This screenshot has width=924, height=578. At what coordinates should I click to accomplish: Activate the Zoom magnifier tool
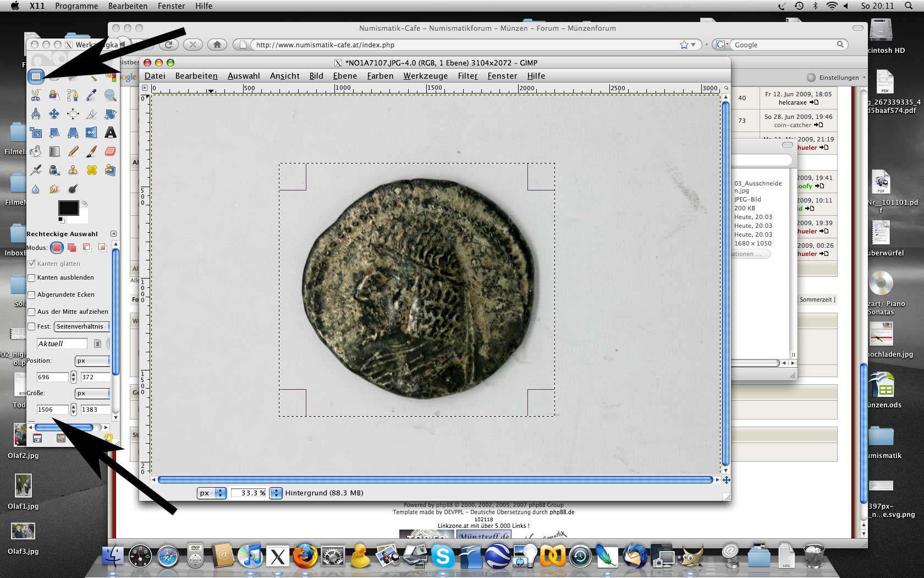pyautogui.click(x=110, y=95)
